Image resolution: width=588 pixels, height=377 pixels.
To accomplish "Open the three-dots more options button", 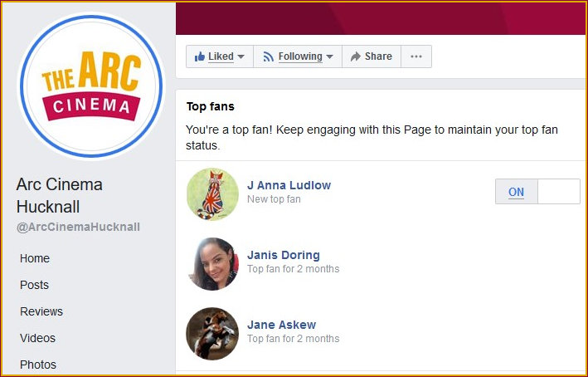I will 416,56.
